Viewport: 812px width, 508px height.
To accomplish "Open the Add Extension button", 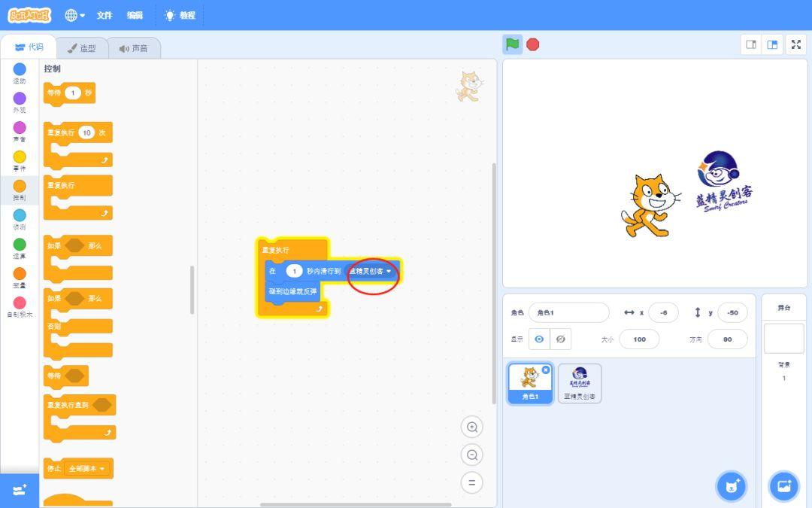I will click(x=20, y=491).
